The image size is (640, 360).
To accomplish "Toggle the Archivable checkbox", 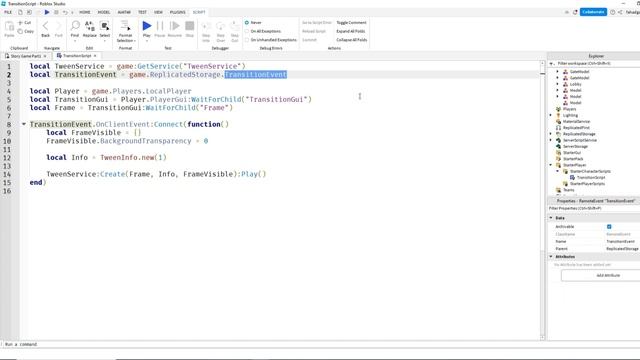I will tap(609, 227).
